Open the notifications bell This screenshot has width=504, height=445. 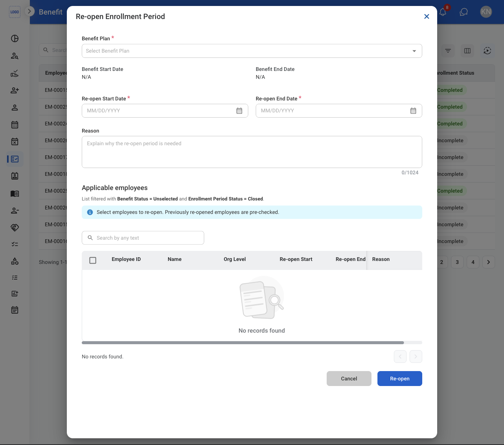tap(443, 12)
